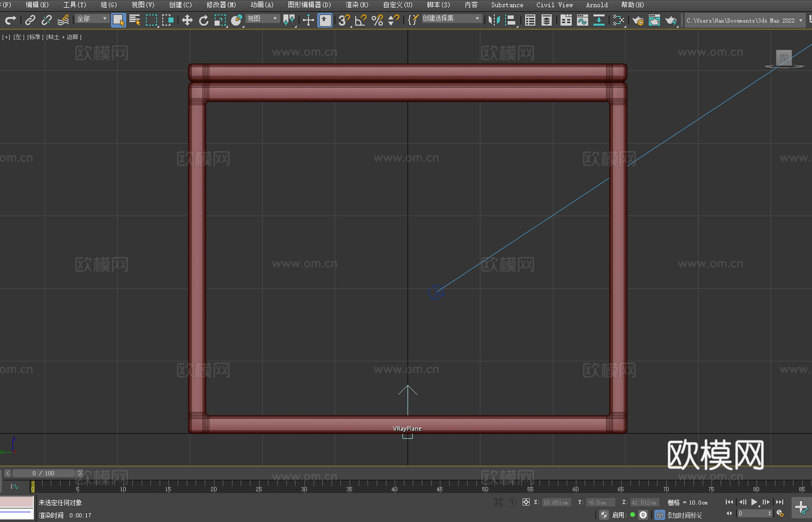
Task: Click the Select and Place tool
Action: point(237,20)
